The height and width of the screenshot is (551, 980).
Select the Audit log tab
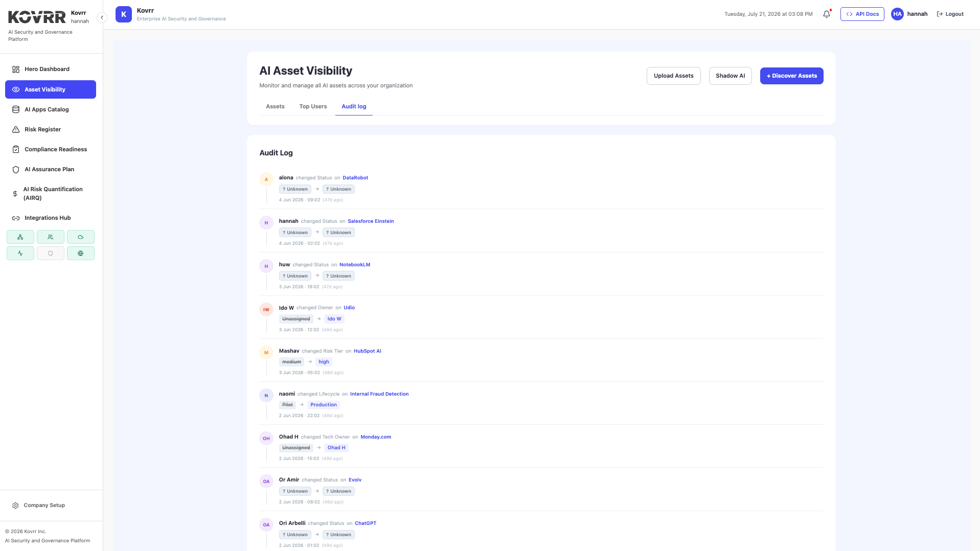(x=354, y=106)
